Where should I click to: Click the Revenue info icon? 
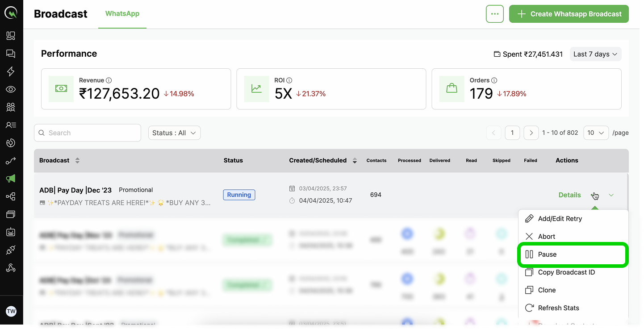109,80
